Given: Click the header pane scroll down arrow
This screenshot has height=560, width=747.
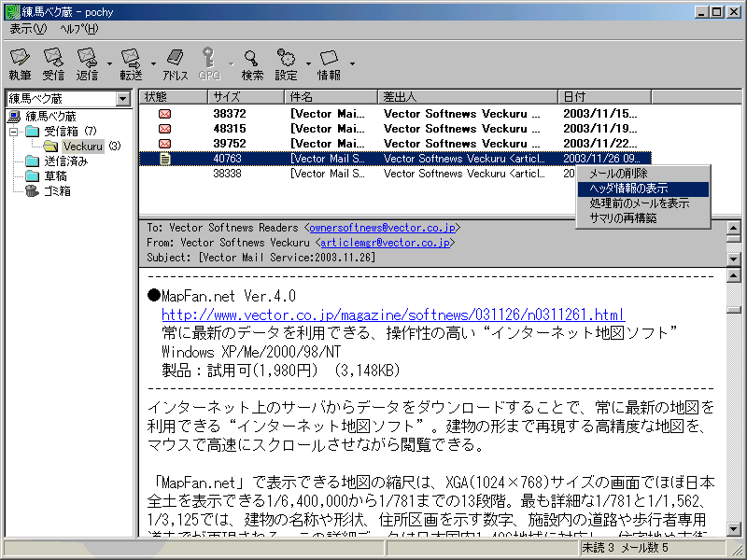Looking at the screenshot, I should pos(734,259).
